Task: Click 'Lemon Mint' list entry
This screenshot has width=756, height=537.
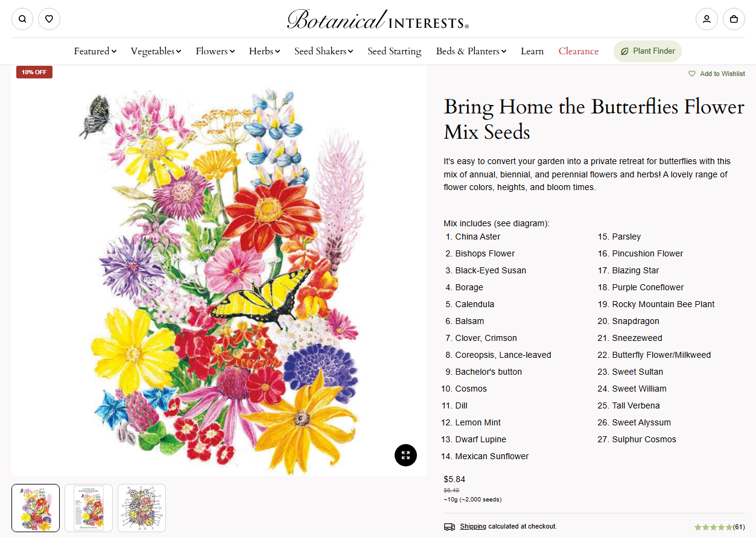Action: pos(478,422)
